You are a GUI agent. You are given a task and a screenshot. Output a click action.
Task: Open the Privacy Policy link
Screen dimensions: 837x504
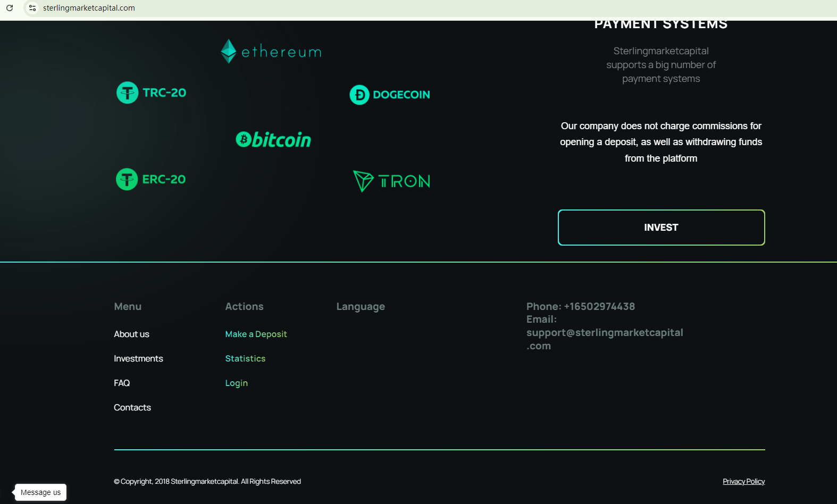pyautogui.click(x=743, y=481)
